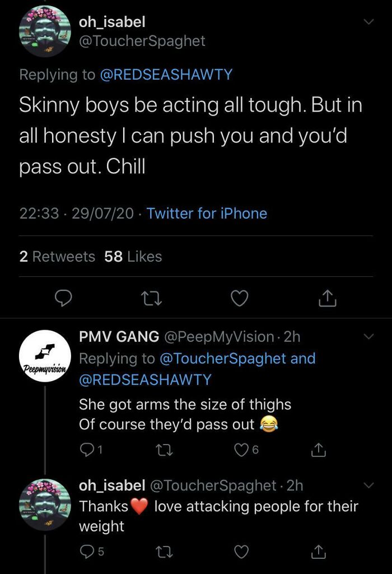This screenshot has width=392, height=574.
Task: Like PMV GANG's reply with 6 likes
Action: coord(246,450)
